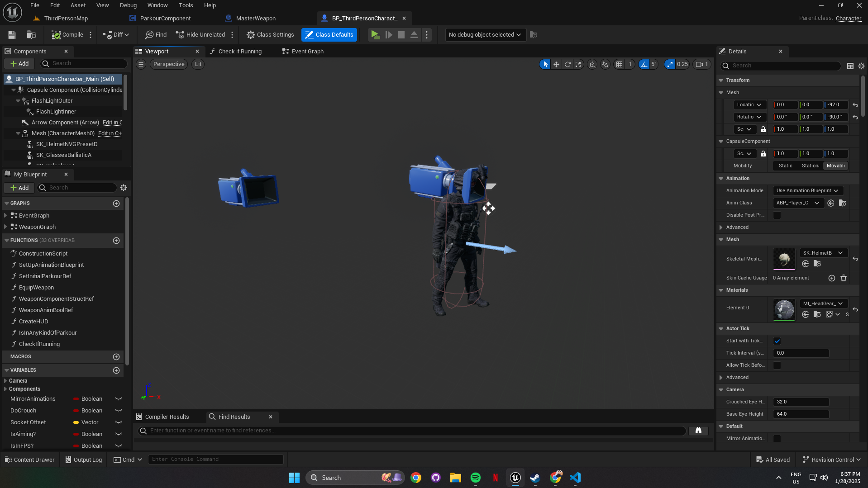
Task: Enable the Disable Post Process Blueprint checkbox
Action: click(777, 215)
